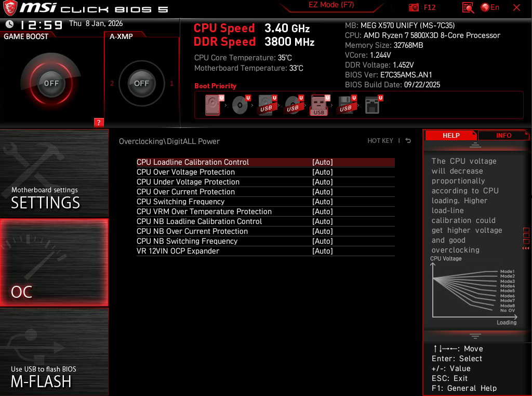Click the bottom grip handle of help panel

pos(475,336)
